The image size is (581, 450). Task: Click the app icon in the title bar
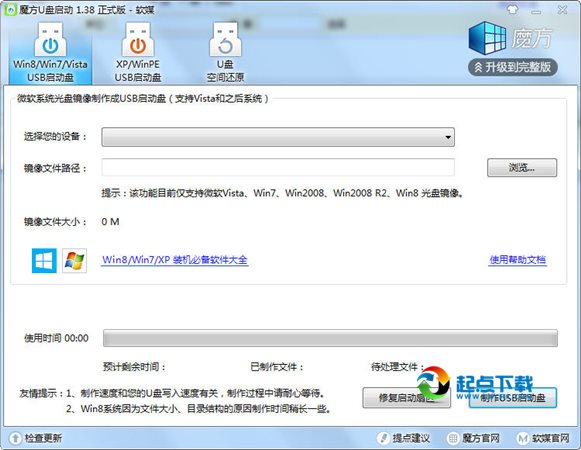(11, 10)
